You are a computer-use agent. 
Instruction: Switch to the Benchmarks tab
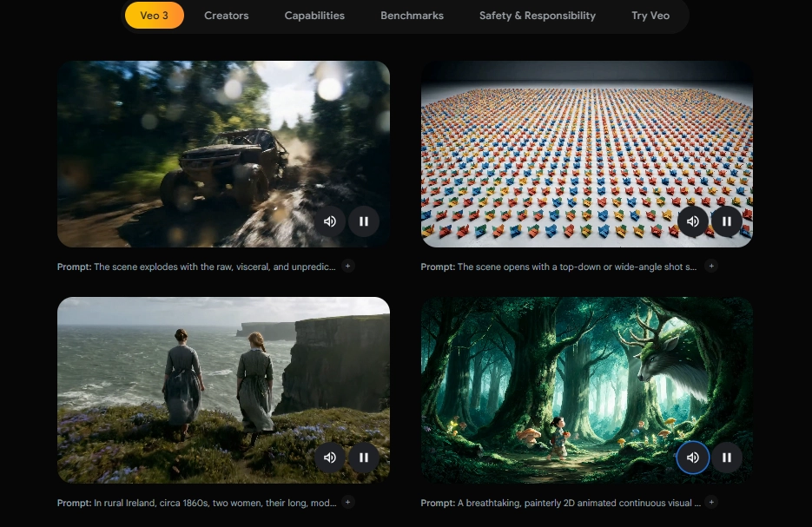(412, 16)
